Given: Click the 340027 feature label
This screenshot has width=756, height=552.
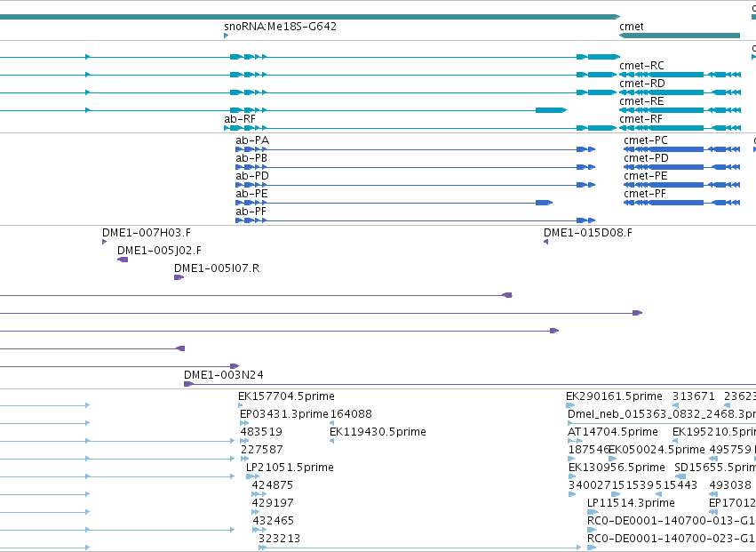Looking at the screenshot, I should pos(590,485).
